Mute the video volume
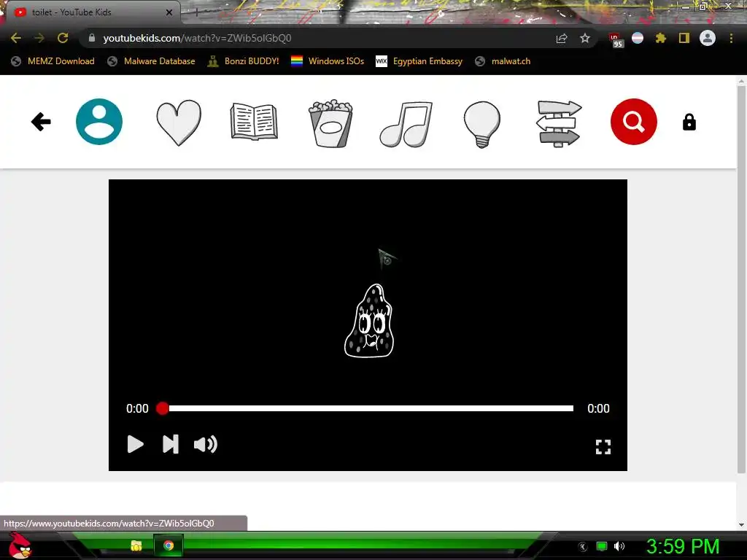 click(205, 444)
